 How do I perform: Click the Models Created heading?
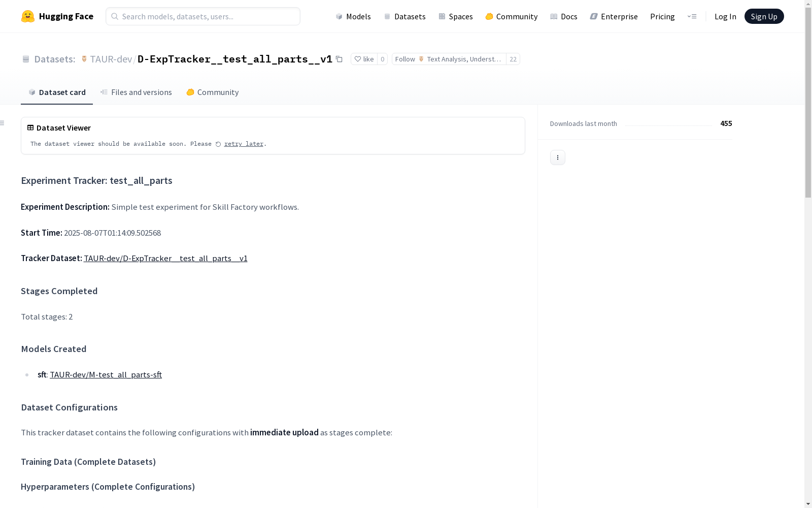pos(53,348)
